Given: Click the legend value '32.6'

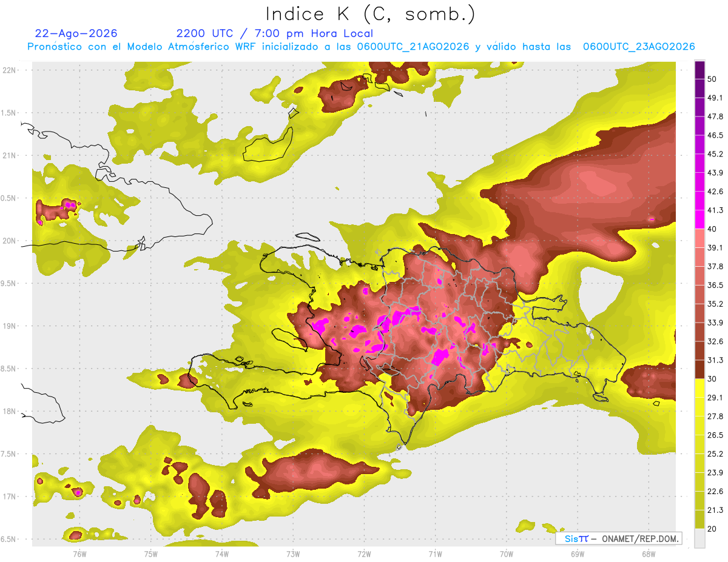Looking at the screenshot, I should point(716,341).
